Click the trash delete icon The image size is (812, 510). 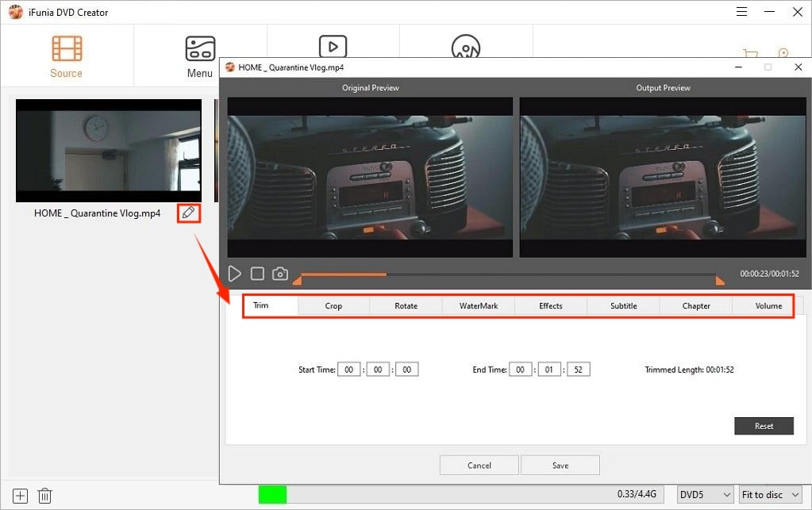[x=45, y=496]
